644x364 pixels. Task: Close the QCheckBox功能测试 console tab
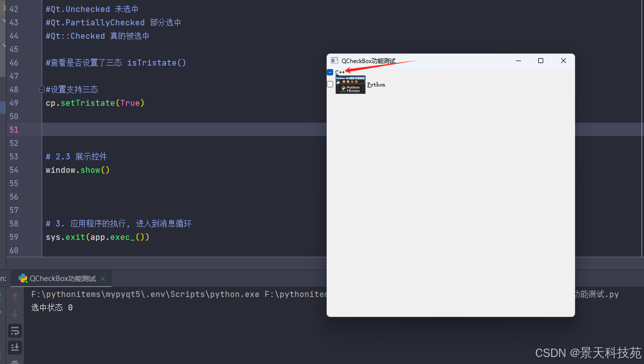tap(103, 279)
